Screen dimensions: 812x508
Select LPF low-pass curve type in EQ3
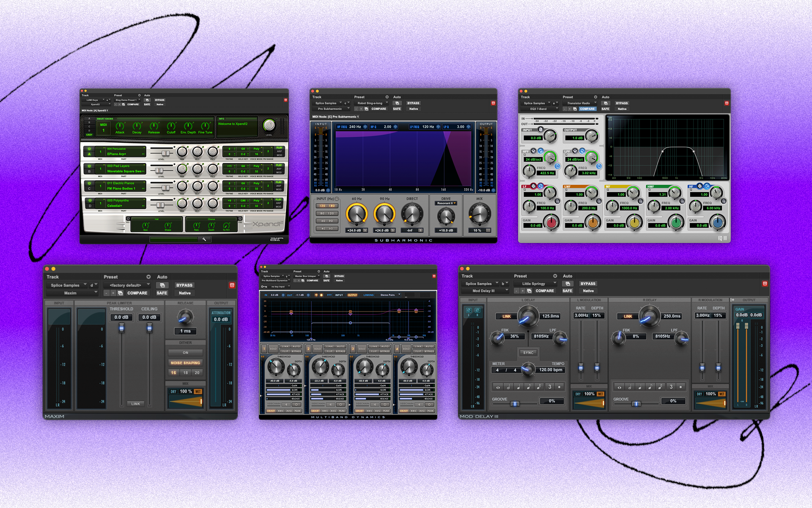(x=582, y=151)
